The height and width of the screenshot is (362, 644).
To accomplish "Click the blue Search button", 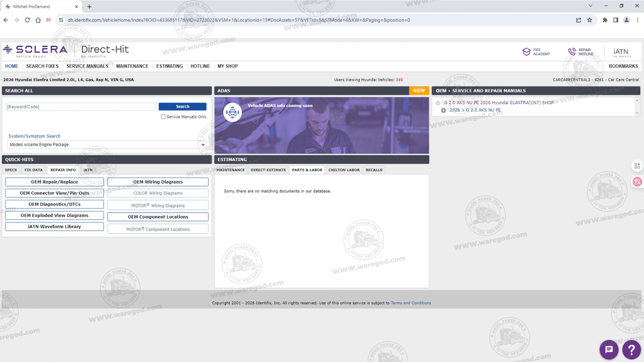I will coord(182,107).
